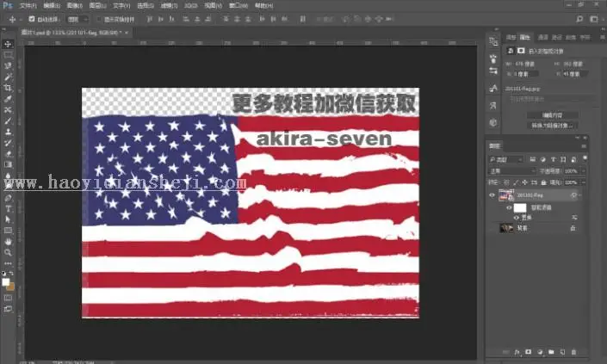The image size is (607, 364).
Task: Toggle Quick Mask mode icon
Action: (x=8, y=298)
